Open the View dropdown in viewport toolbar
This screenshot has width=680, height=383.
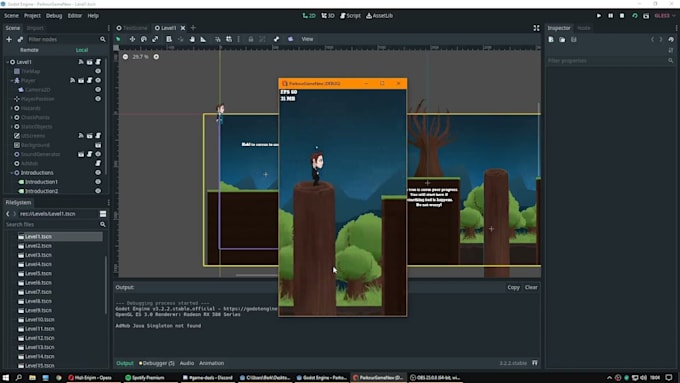tap(307, 39)
